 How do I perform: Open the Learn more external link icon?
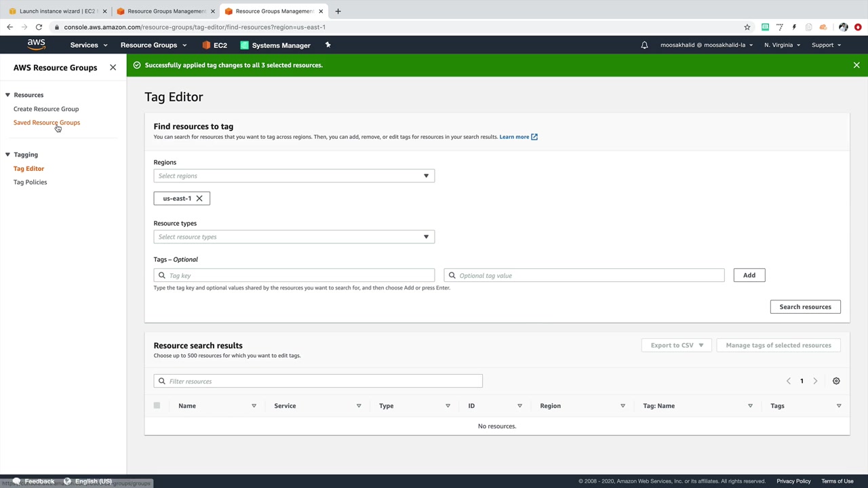click(534, 137)
